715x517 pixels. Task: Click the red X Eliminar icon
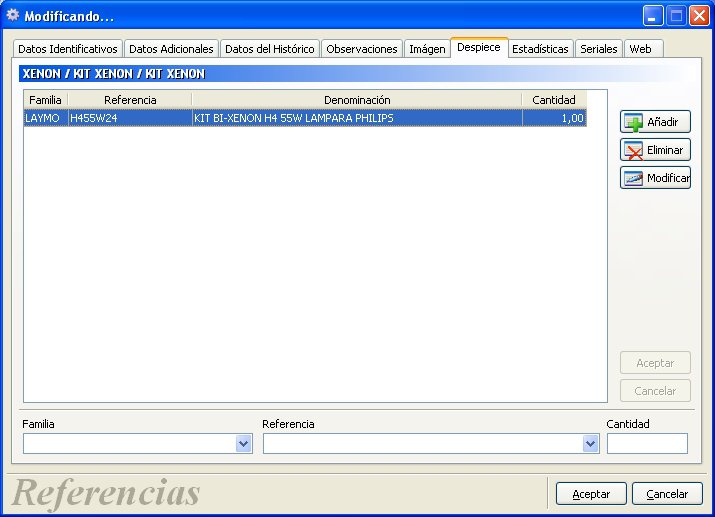[633, 150]
